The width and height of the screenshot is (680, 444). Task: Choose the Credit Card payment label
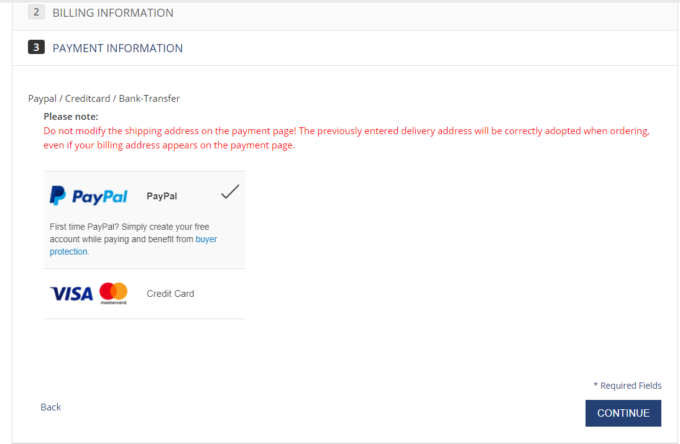coord(170,294)
